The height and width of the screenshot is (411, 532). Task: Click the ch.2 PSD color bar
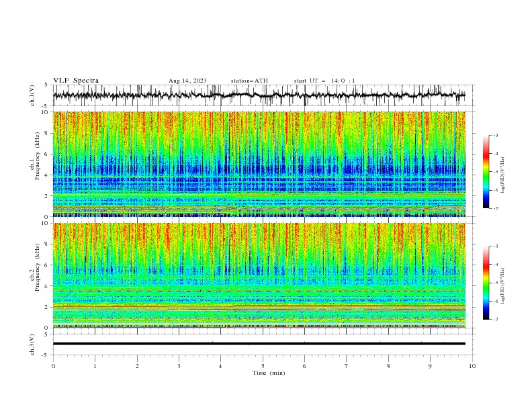(x=486, y=283)
